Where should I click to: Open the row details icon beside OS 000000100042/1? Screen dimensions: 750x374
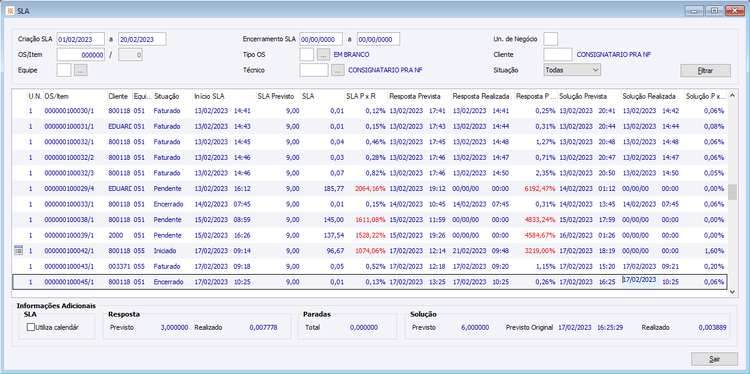19,250
